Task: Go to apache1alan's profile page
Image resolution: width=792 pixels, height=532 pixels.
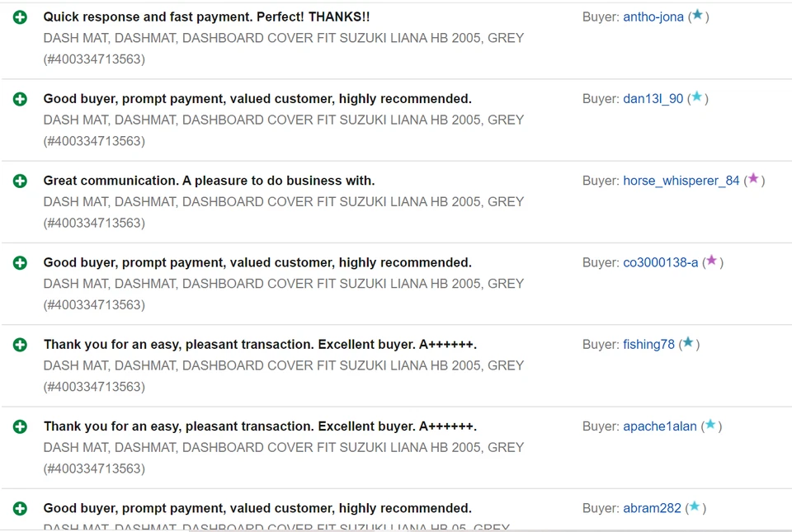Action: pos(659,426)
